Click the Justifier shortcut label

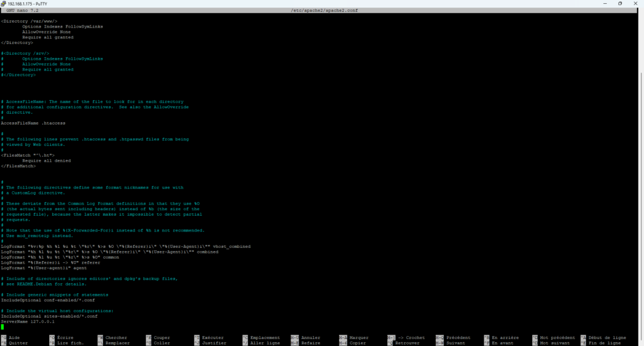[214, 343]
